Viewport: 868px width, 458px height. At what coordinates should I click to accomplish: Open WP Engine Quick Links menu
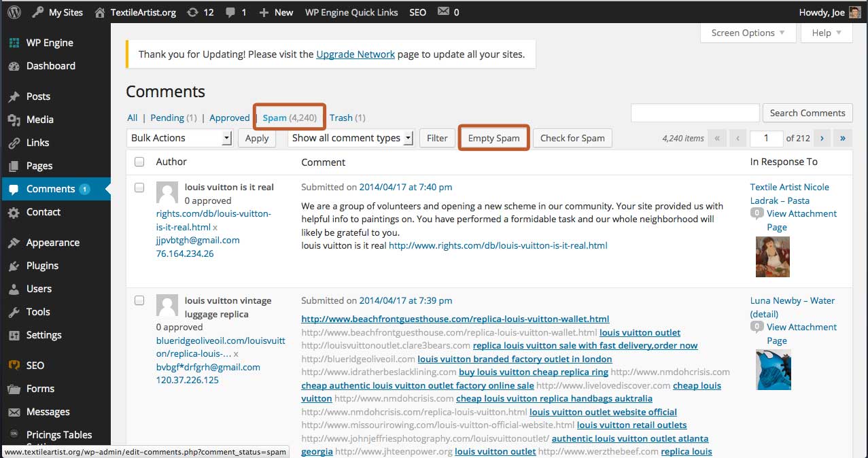351,12
